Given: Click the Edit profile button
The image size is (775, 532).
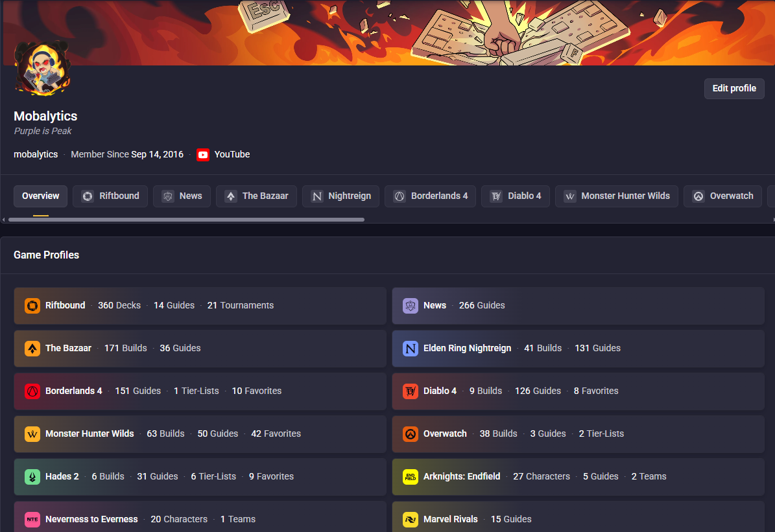Looking at the screenshot, I should (x=734, y=88).
